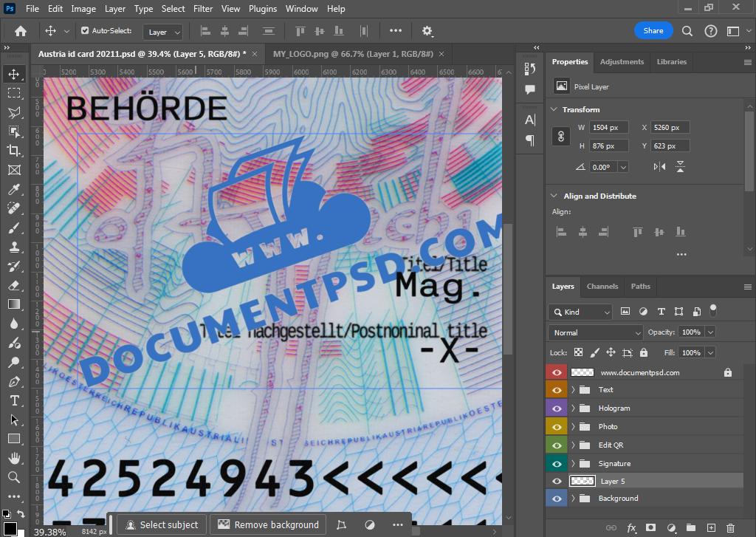Select the Gradient tool

click(x=14, y=304)
